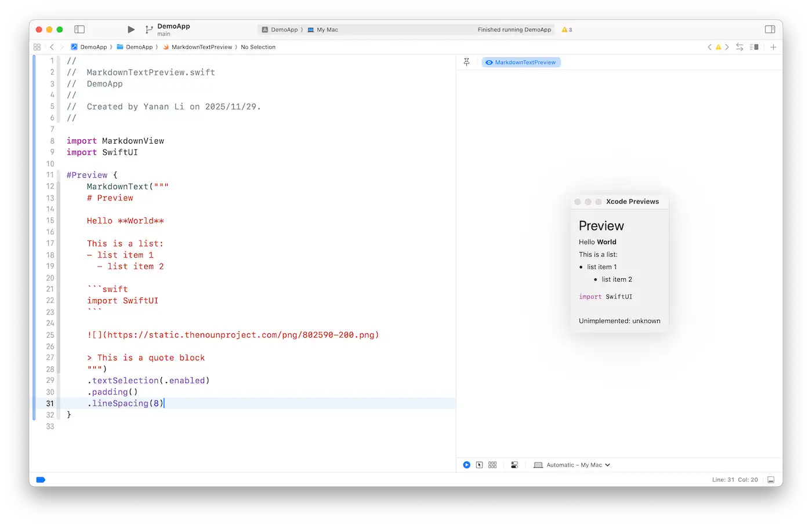Toggle the adjust editor icon in status bar

pos(771,480)
